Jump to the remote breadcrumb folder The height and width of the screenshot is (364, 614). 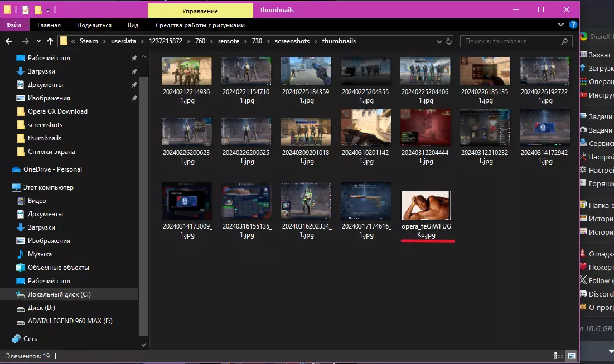click(x=229, y=41)
